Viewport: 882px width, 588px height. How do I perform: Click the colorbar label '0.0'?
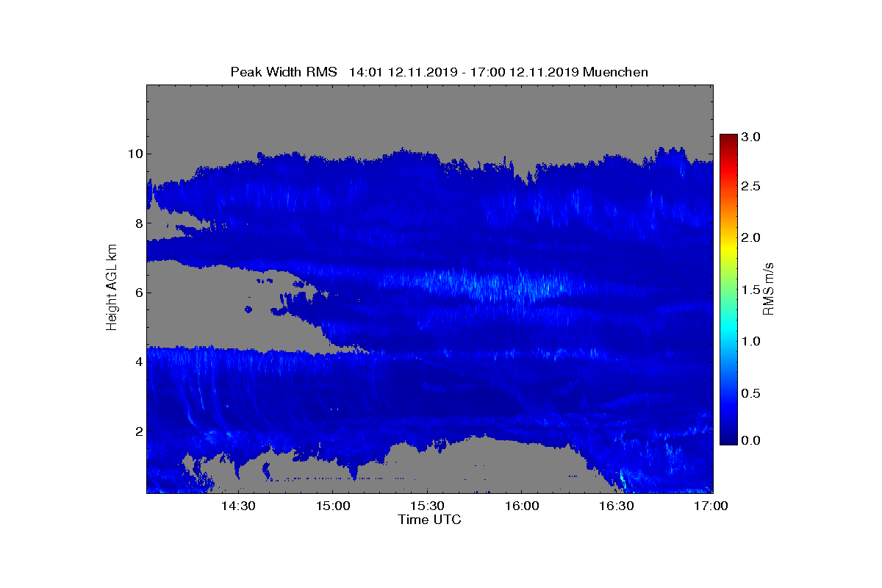tap(750, 440)
